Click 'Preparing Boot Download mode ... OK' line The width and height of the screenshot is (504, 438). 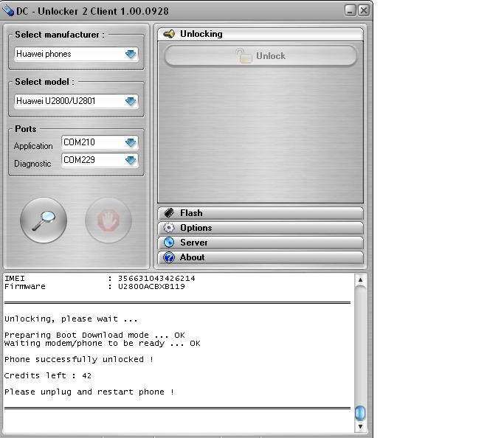coord(94,336)
